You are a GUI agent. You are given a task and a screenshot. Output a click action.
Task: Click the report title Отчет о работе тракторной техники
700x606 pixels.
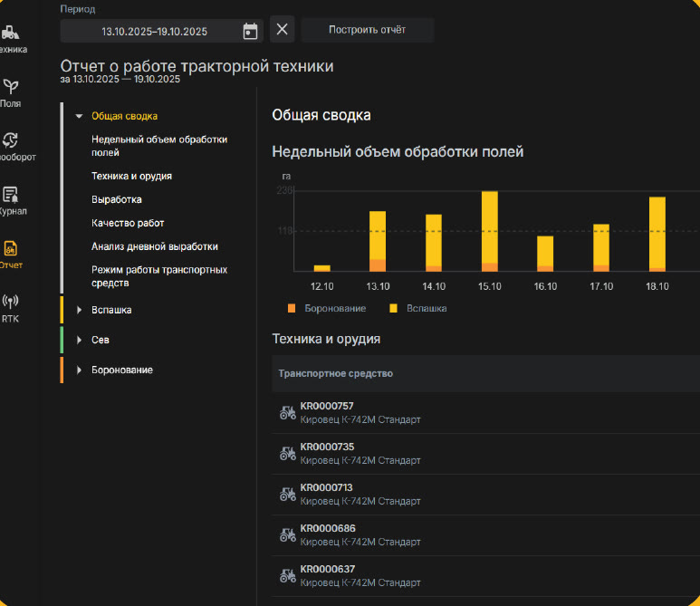click(197, 66)
